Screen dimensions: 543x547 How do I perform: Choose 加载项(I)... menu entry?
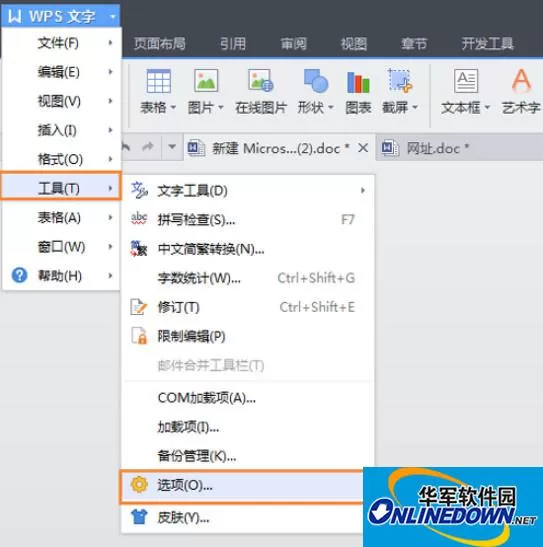click(248, 427)
